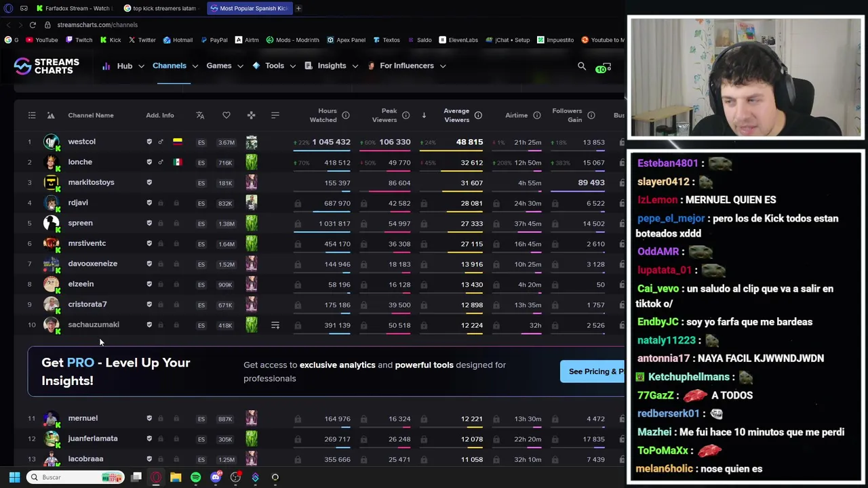Click the descending sort arrow beside Average Viewers
The image size is (868, 488).
[424, 116]
